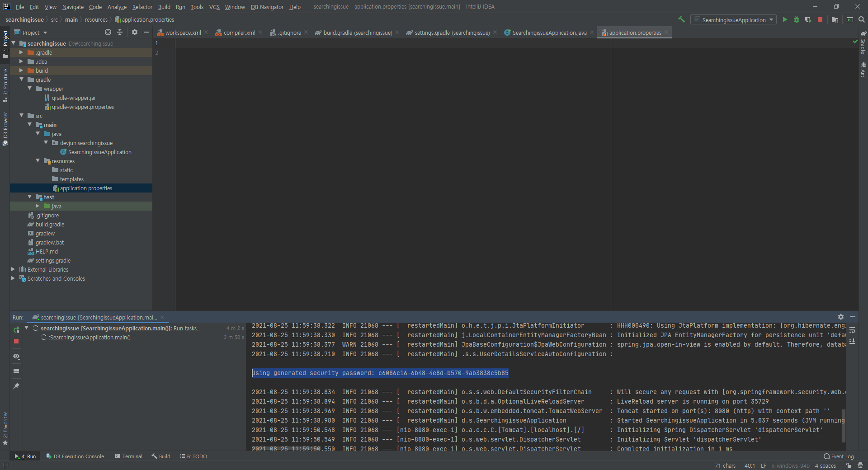The width and height of the screenshot is (868, 470).
Task: Stop the app with the top toolbar red square
Action: point(820,19)
